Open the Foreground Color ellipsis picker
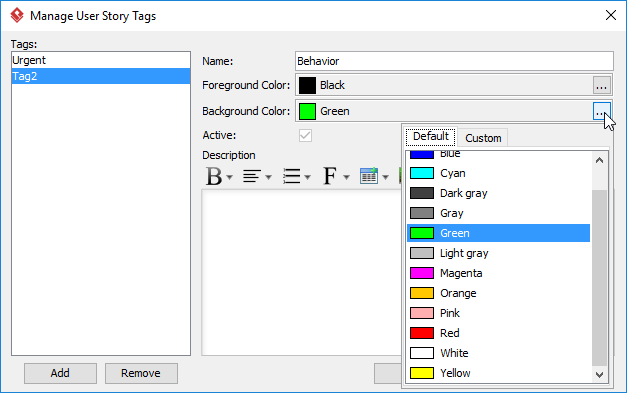 pos(601,85)
